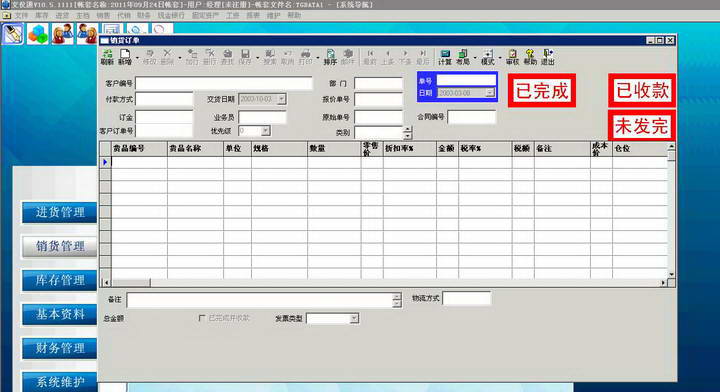
Task: Click the 审核 audit icon
Action: click(x=512, y=57)
